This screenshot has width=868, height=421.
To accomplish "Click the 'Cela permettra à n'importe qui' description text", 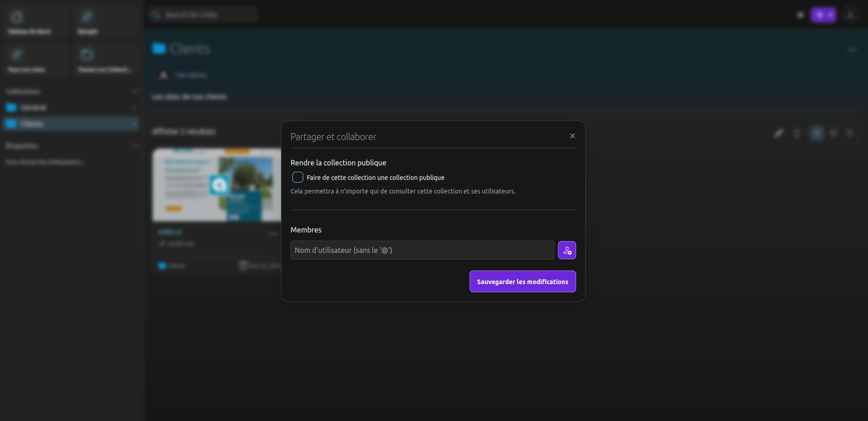I will pyautogui.click(x=402, y=191).
